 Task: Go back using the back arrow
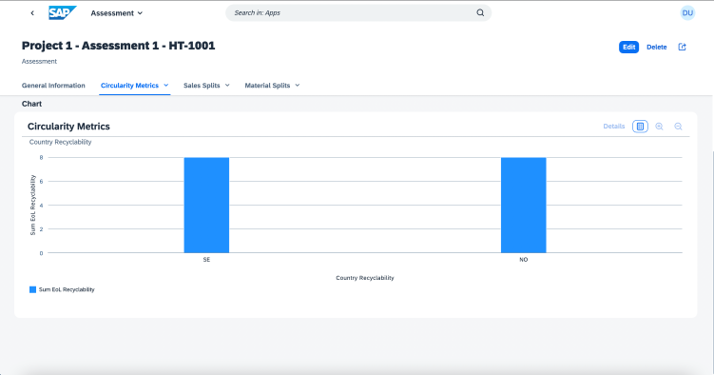point(32,13)
